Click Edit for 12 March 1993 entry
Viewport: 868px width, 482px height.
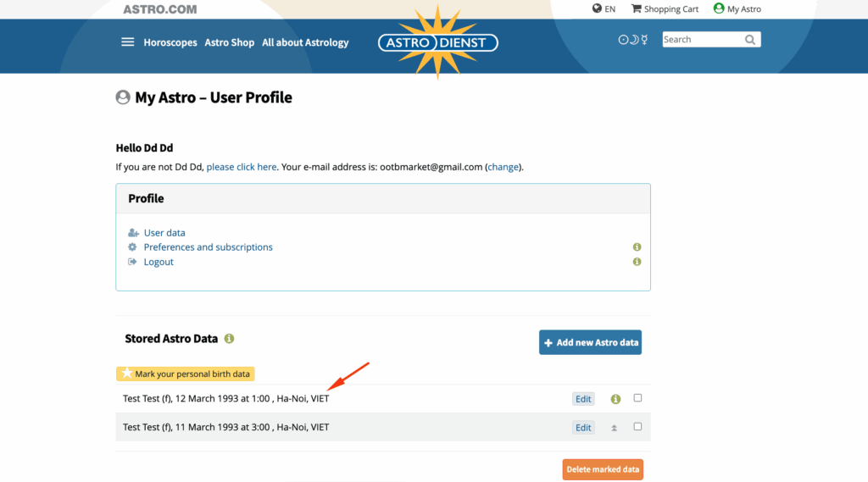coord(583,399)
